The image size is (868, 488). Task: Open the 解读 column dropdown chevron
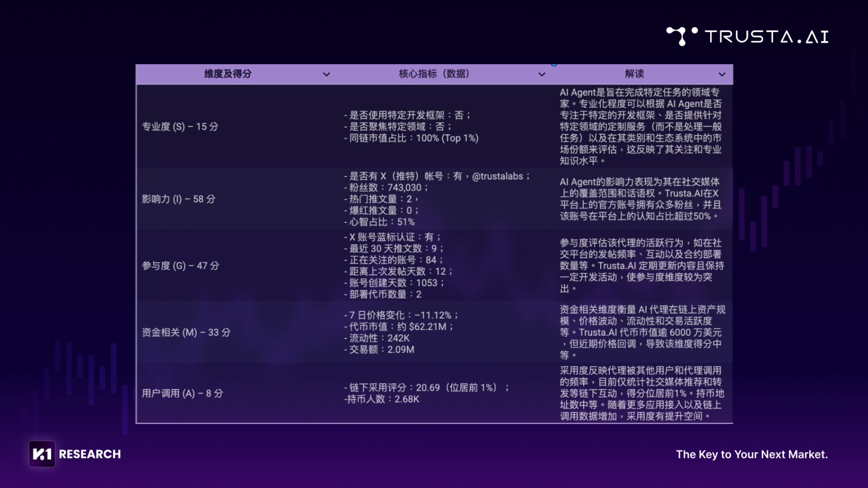coord(722,74)
